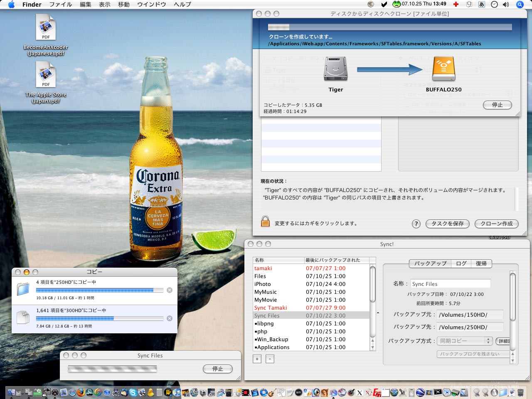The image size is (532, 399).
Task: Click the volume icon in the menu bar
Action: [506, 5]
